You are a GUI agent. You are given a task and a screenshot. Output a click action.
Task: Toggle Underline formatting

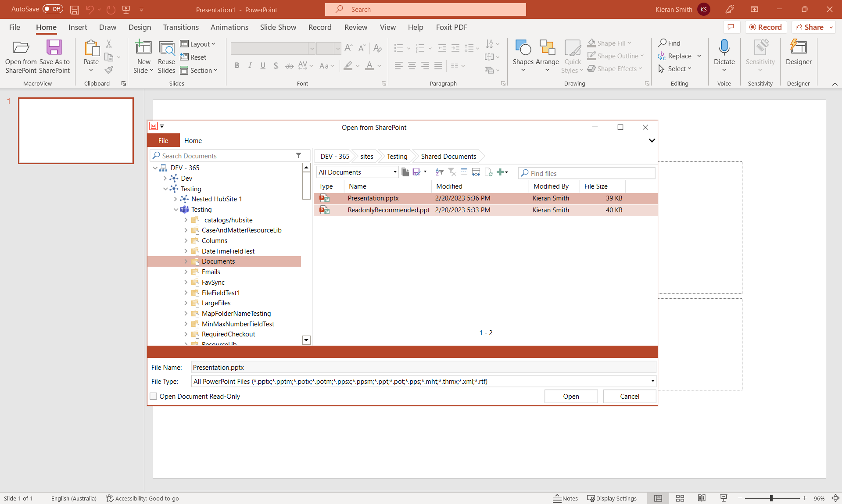(x=263, y=66)
